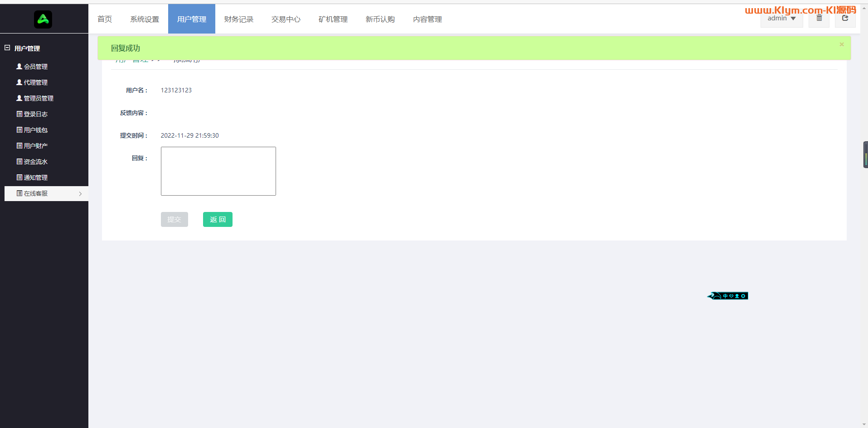This screenshot has width=868, height=428.
Task: Click the grey 提交 submit button
Action: click(x=175, y=220)
